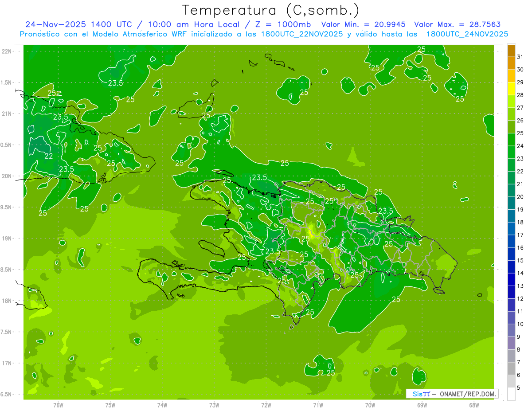Click the "22N" latitude axis label
The width and height of the screenshot is (532, 411).
click(x=6, y=51)
